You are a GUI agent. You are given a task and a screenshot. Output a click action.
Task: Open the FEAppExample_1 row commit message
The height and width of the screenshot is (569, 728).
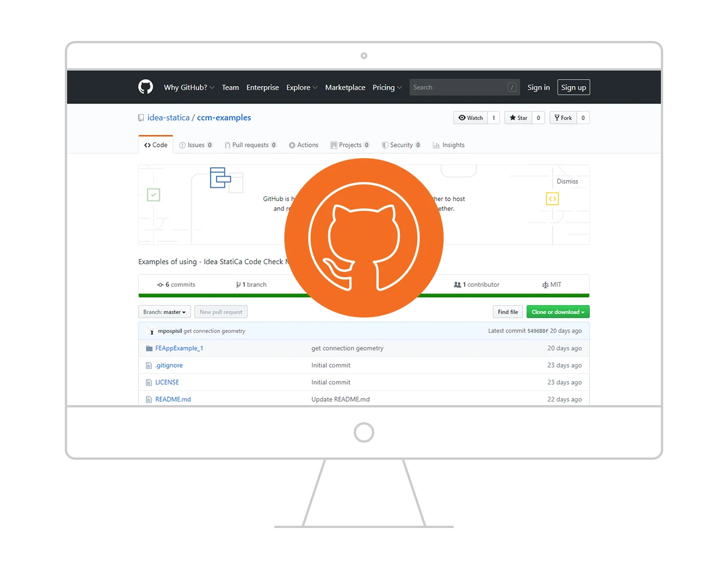pos(348,348)
